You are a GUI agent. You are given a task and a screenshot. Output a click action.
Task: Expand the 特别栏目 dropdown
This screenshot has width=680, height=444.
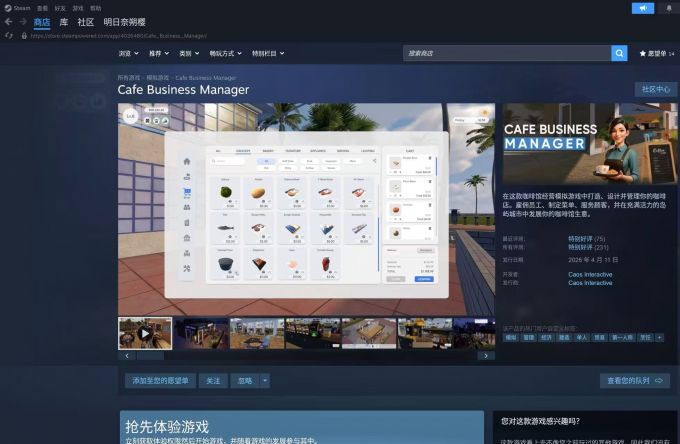click(x=268, y=53)
